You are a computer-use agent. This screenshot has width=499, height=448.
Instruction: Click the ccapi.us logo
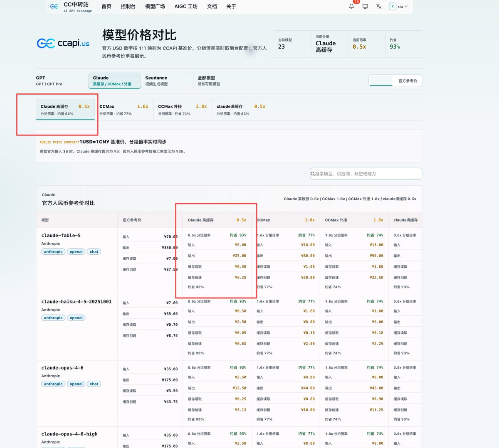(x=63, y=43)
